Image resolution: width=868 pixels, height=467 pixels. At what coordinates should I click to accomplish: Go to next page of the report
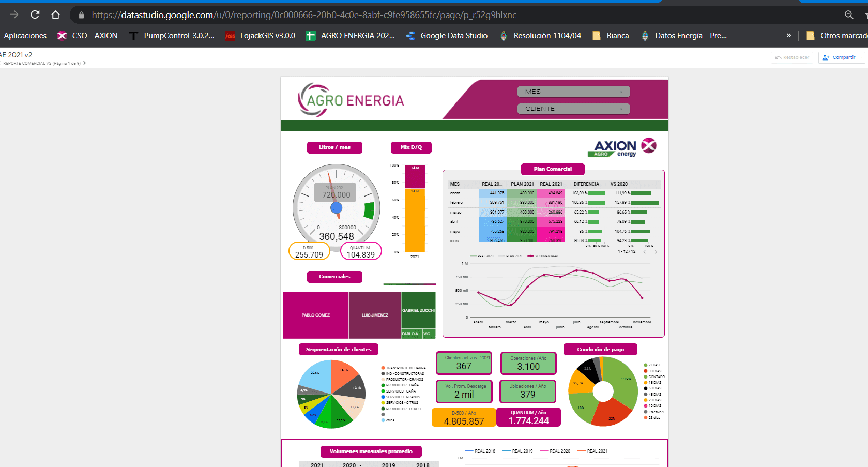(85, 63)
